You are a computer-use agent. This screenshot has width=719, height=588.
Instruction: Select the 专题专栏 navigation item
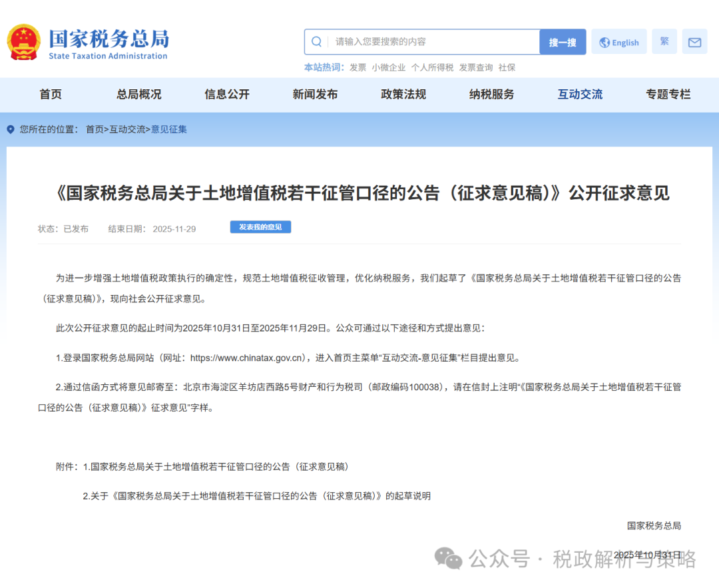[668, 95]
